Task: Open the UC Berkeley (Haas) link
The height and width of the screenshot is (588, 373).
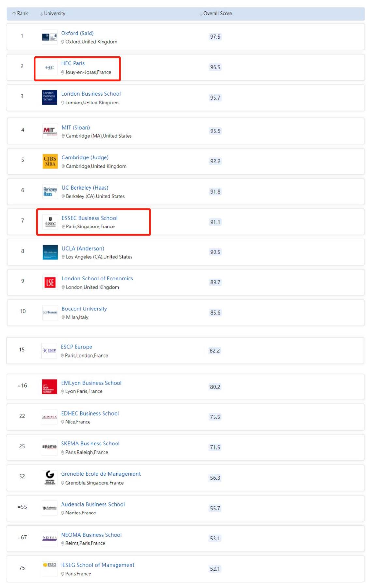Action: (85, 188)
